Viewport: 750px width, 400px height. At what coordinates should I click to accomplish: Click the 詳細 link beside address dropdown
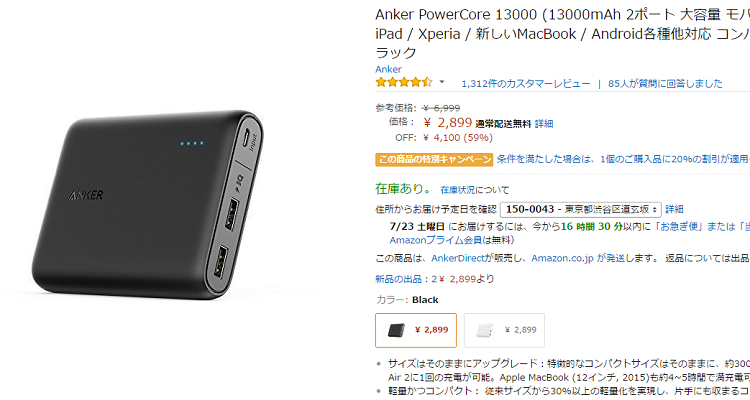pos(674,209)
